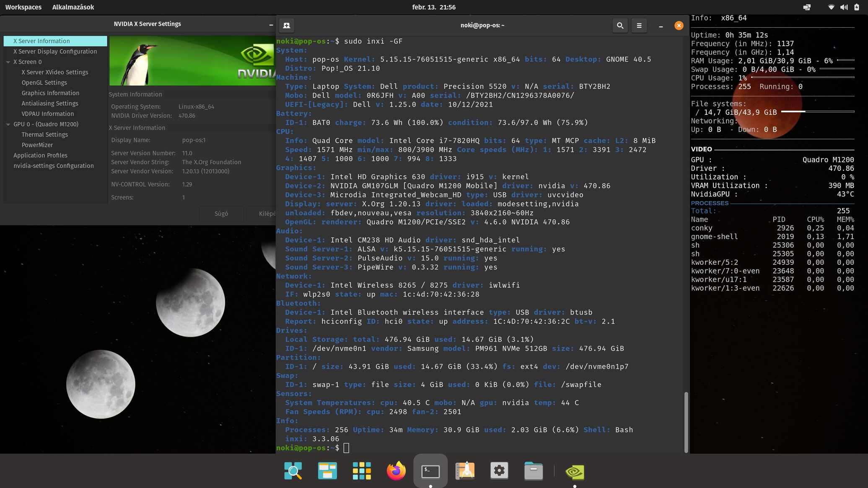Minimize the terminal window
Viewport: 868px width, 488px height.
661,26
